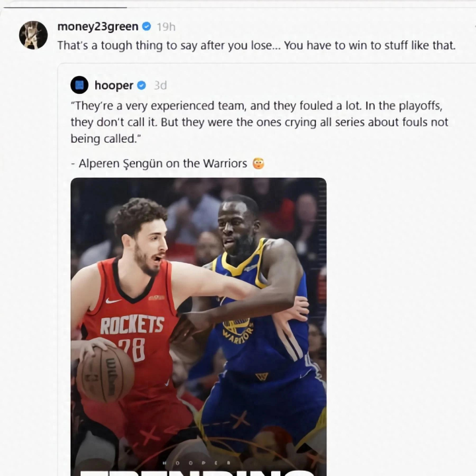Open the 19h post timestamp
The image size is (476, 476).
[166, 27]
